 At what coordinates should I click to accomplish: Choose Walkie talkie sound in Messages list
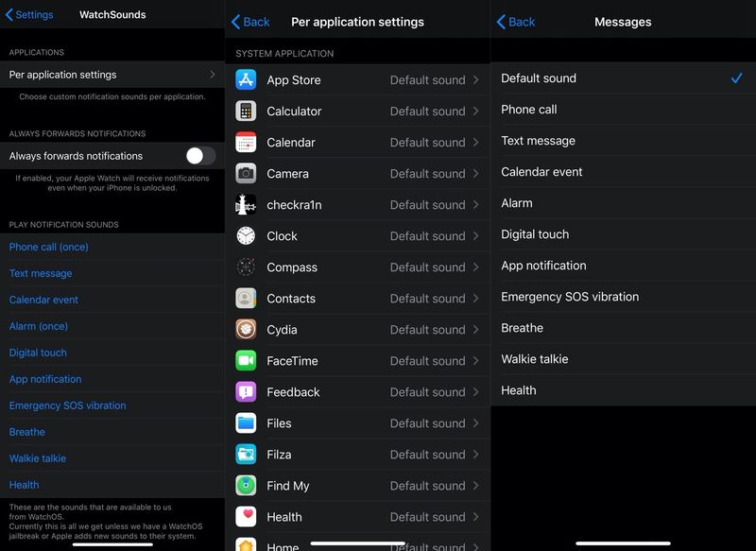624,359
